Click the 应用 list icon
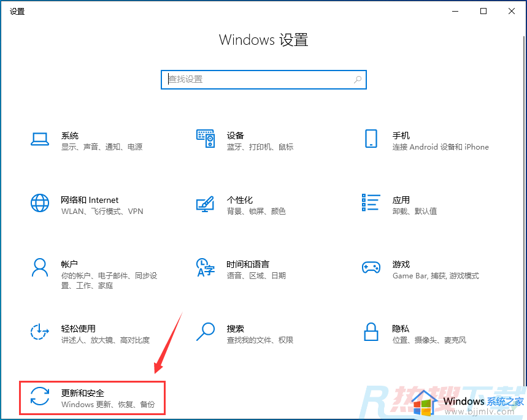527x420 pixels. click(371, 202)
